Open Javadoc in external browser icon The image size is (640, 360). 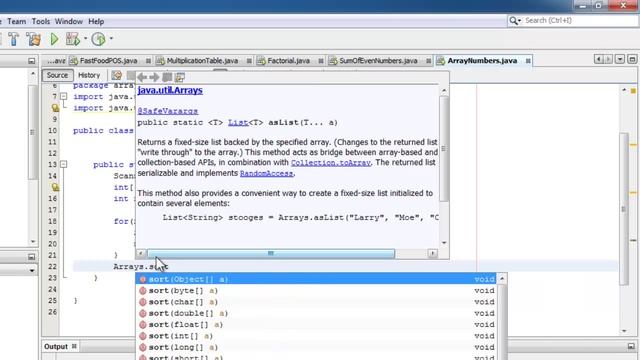pyautogui.click(x=167, y=77)
